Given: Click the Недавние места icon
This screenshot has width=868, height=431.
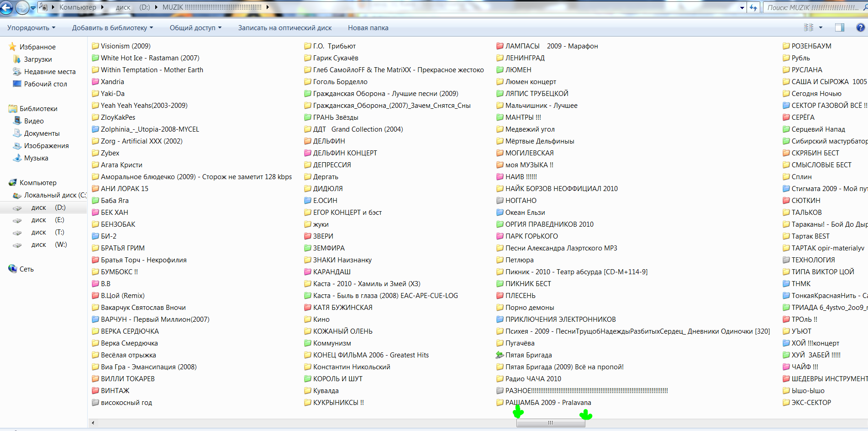Looking at the screenshot, I should (x=17, y=71).
